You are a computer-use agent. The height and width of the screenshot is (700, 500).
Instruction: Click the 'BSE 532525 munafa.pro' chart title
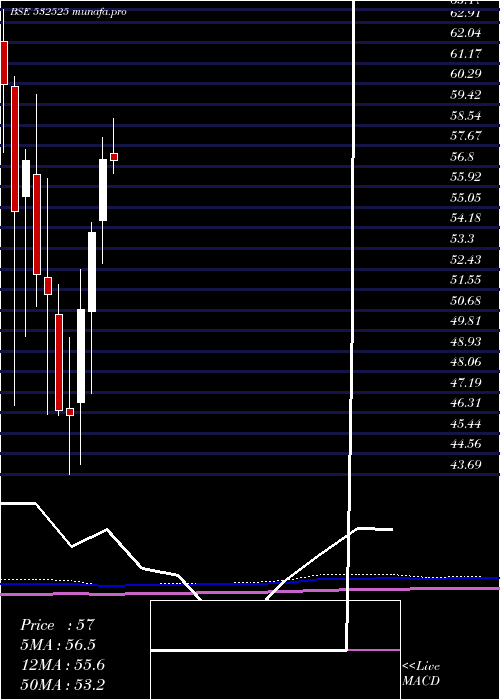coord(68,12)
